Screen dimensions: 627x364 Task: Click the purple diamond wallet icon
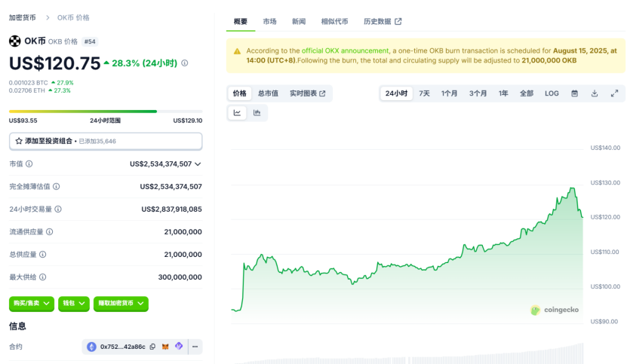coord(179,346)
